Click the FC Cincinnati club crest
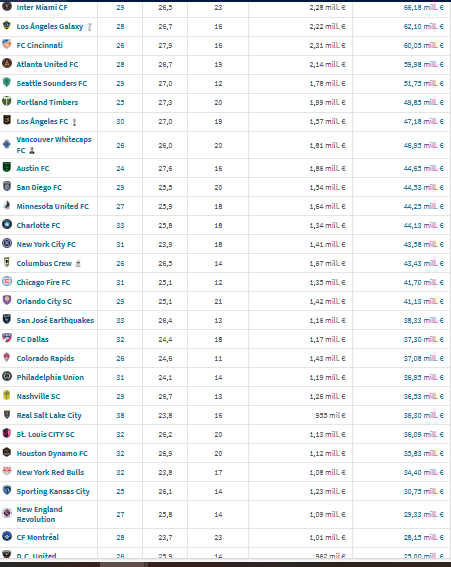This screenshot has height=567, width=451. pyautogui.click(x=7, y=44)
